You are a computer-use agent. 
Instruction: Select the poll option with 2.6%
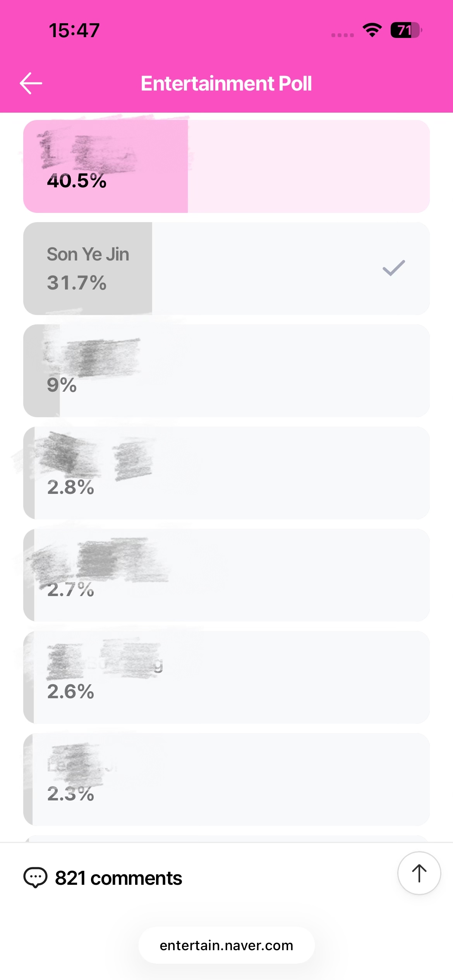[226, 677]
